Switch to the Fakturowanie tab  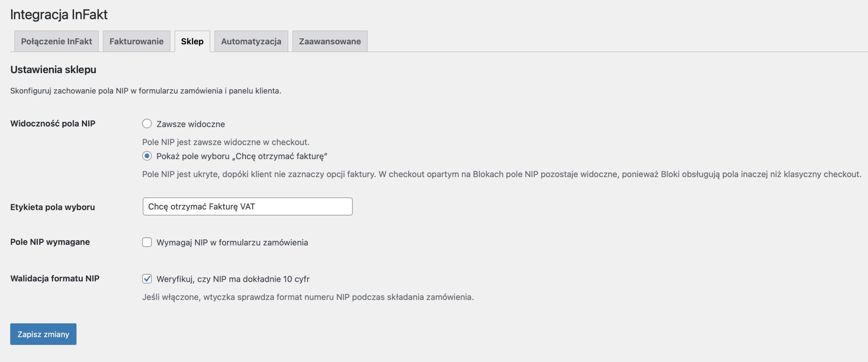(136, 41)
